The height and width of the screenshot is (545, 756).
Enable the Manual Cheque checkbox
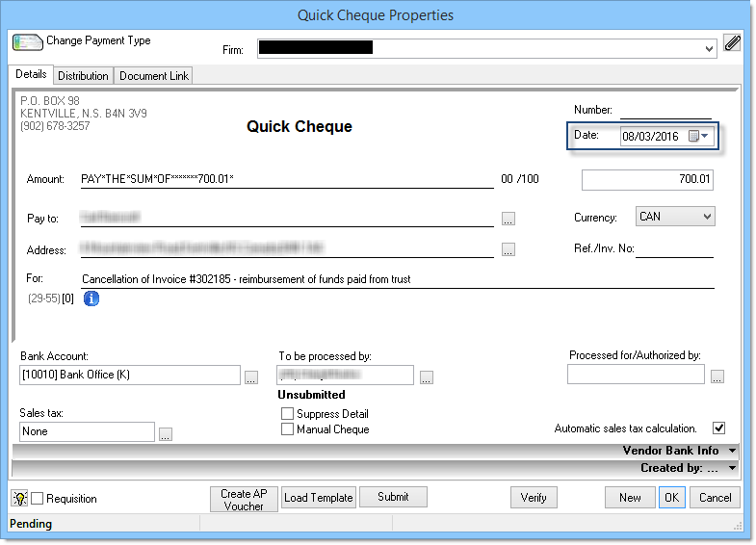[287, 428]
